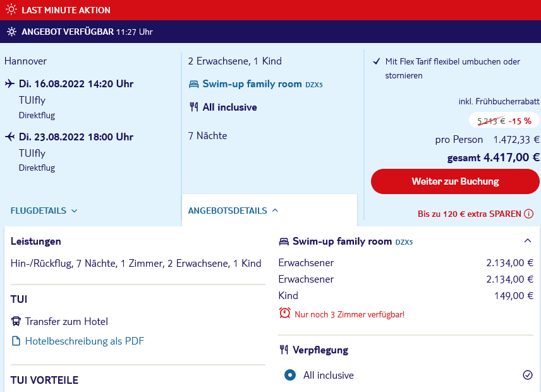Expand the Flugdetails section

pos(44,211)
